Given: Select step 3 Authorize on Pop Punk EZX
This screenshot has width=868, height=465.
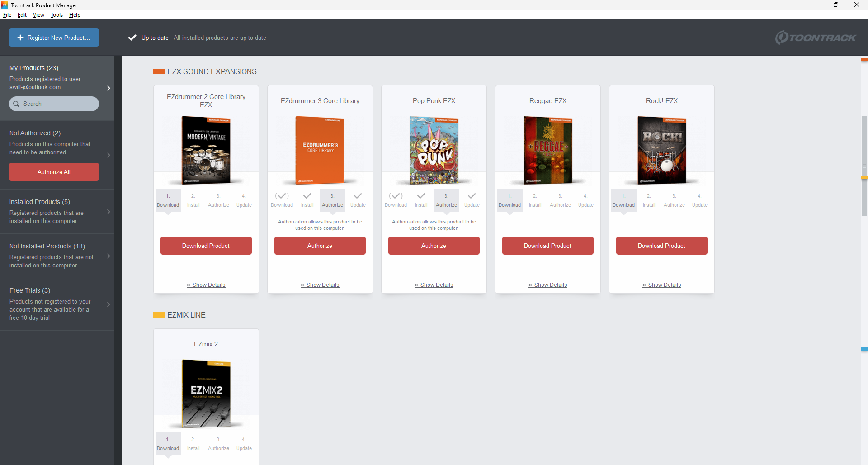Looking at the screenshot, I should click(446, 200).
